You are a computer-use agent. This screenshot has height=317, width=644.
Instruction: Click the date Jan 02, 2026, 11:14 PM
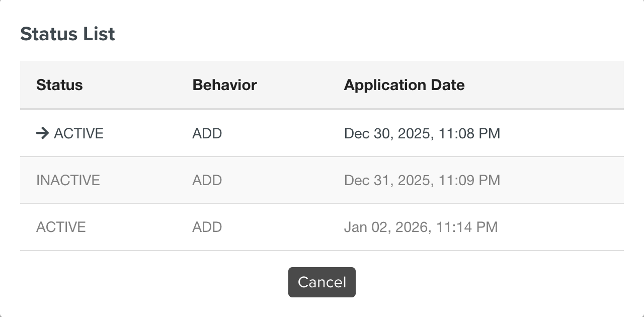tap(421, 227)
